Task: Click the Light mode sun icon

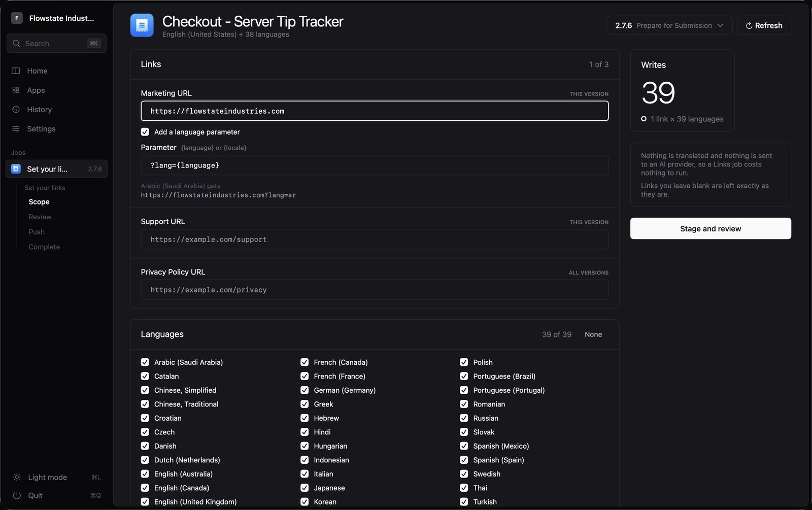Action: [x=17, y=477]
